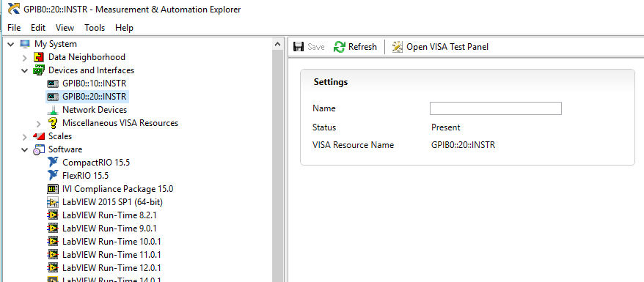Click the My System computer icon
Image resolution: width=644 pixels, height=282 pixels.
(x=25, y=44)
